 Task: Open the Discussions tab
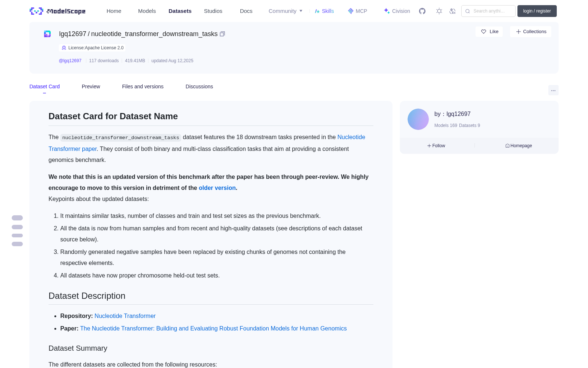click(199, 86)
